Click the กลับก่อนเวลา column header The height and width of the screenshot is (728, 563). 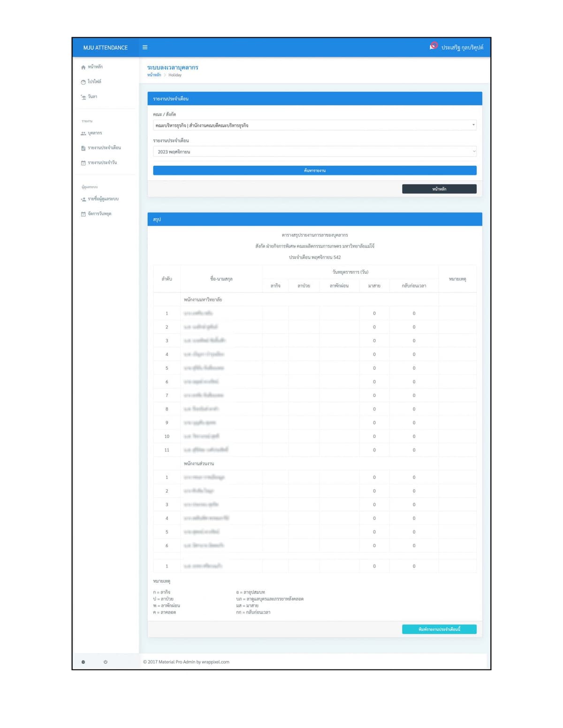tap(414, 285)
